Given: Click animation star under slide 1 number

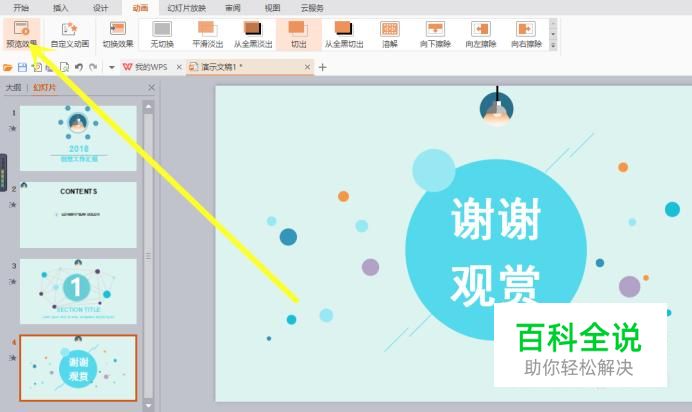Looking at the screenshot, I should [x=13, y=128].
